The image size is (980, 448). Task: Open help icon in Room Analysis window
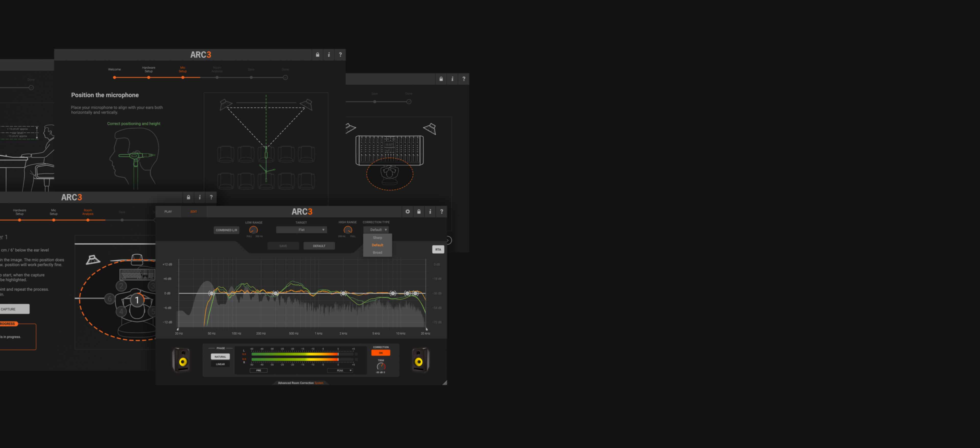pos(211,197)
